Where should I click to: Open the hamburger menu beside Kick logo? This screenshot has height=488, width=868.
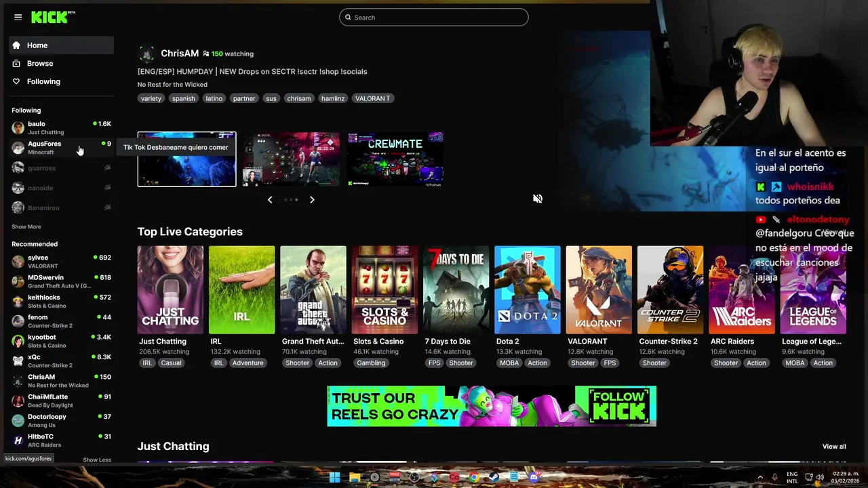(x=18, y=17)
